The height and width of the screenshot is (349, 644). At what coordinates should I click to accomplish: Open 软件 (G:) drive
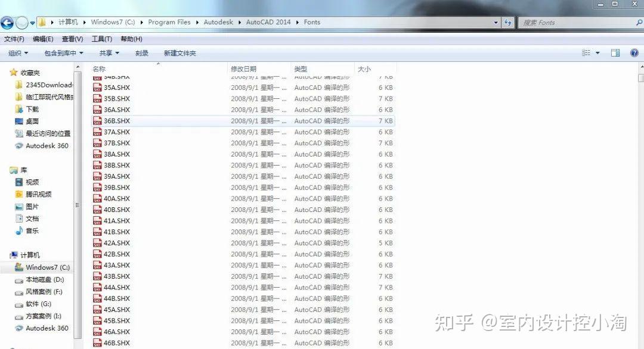pos(33,304)
